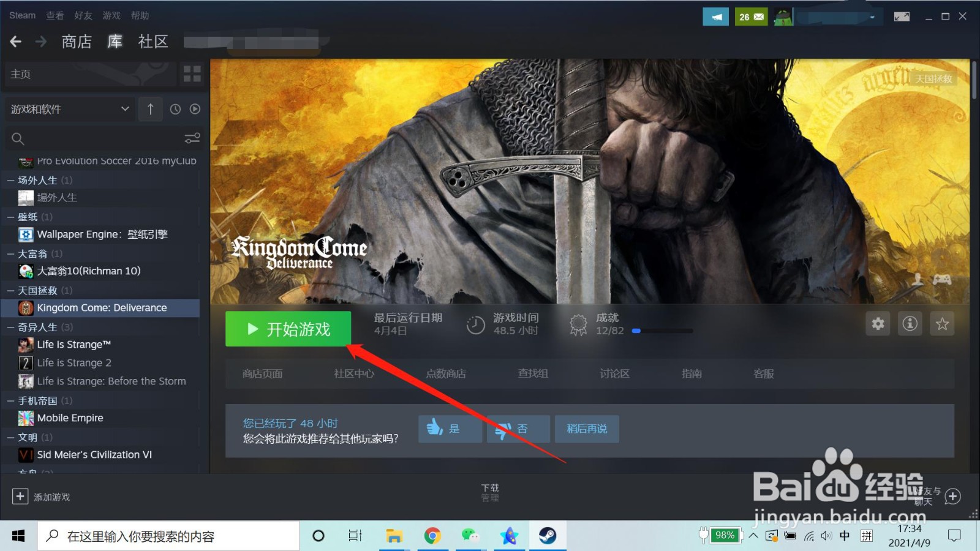980x551 pixels.
Task: Go to 商店 tab
Action: 77,42
